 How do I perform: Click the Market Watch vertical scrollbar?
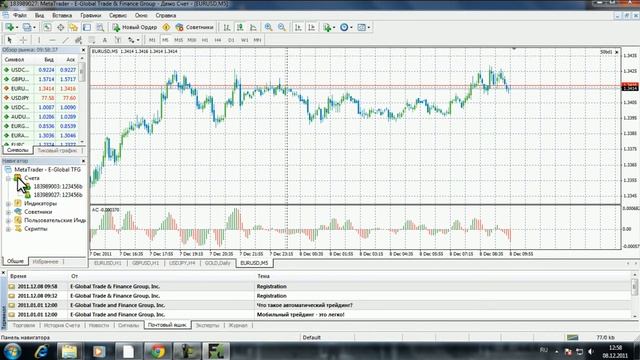(82, 101)
